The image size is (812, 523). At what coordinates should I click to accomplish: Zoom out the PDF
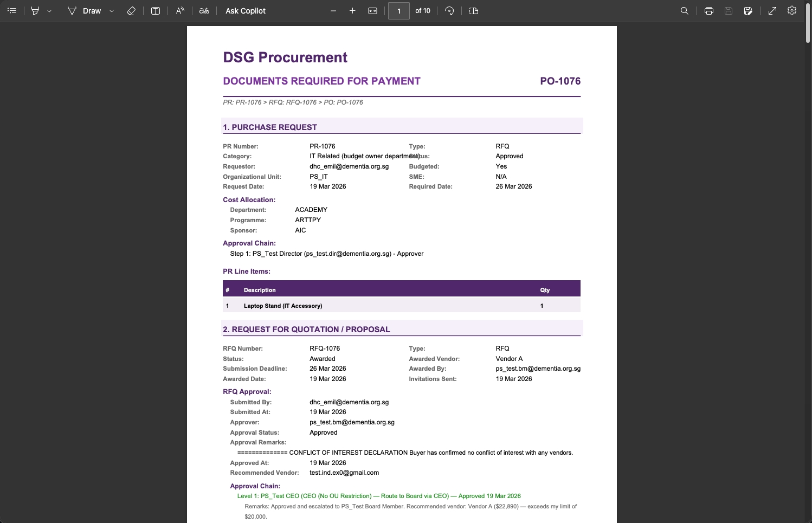(x=333, y=11)
